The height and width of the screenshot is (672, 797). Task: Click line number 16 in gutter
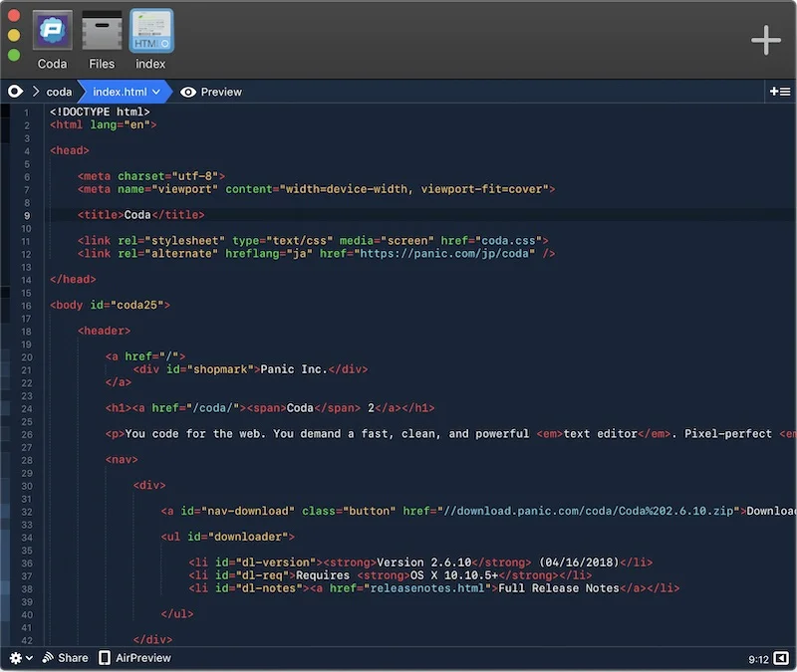coord(27,306)
